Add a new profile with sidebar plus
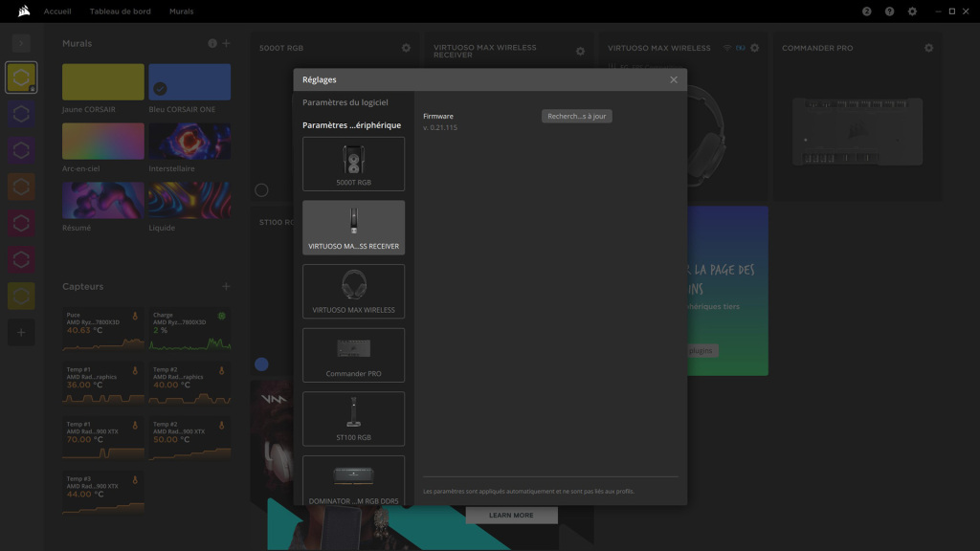The height and width of the screenshot is (551, 980). coord(21,332)
